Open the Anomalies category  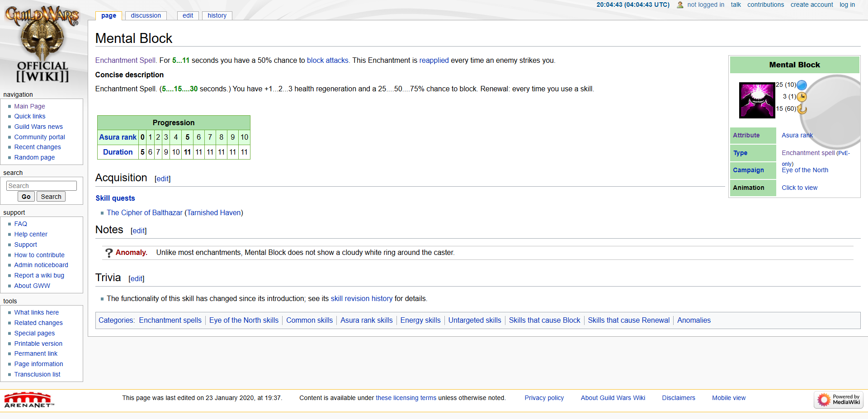coord(694,320)
